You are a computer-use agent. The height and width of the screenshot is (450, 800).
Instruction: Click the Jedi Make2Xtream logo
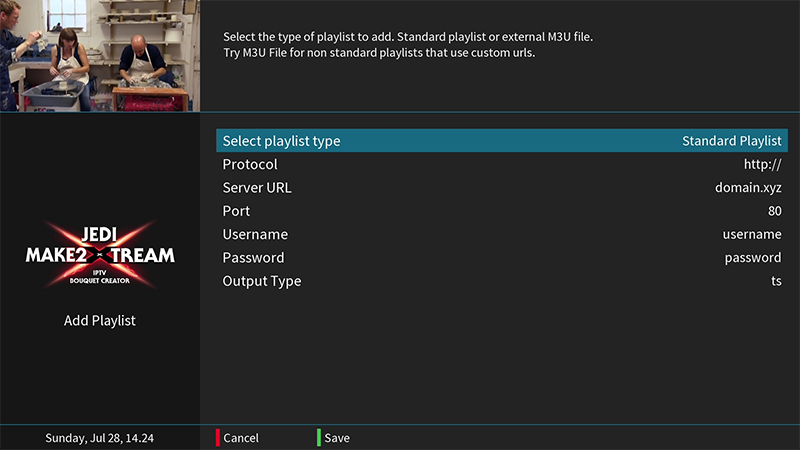100,256
